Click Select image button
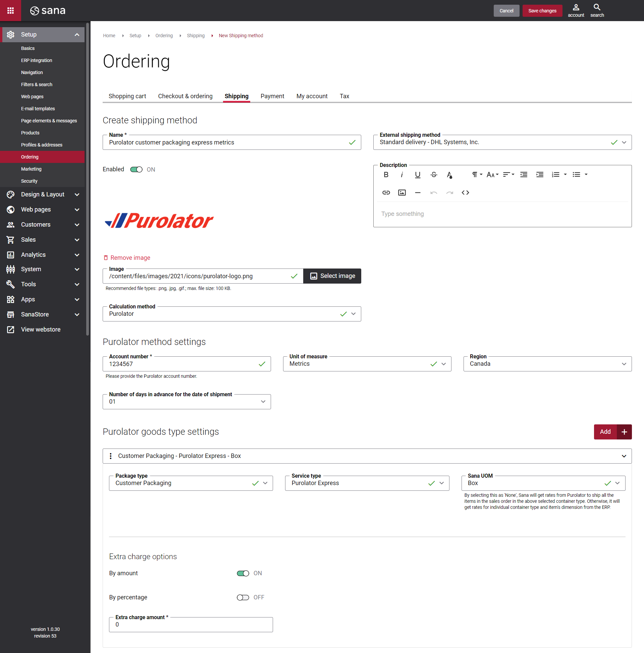This screenshot has width=644, height=653. (x=332, y=276)
